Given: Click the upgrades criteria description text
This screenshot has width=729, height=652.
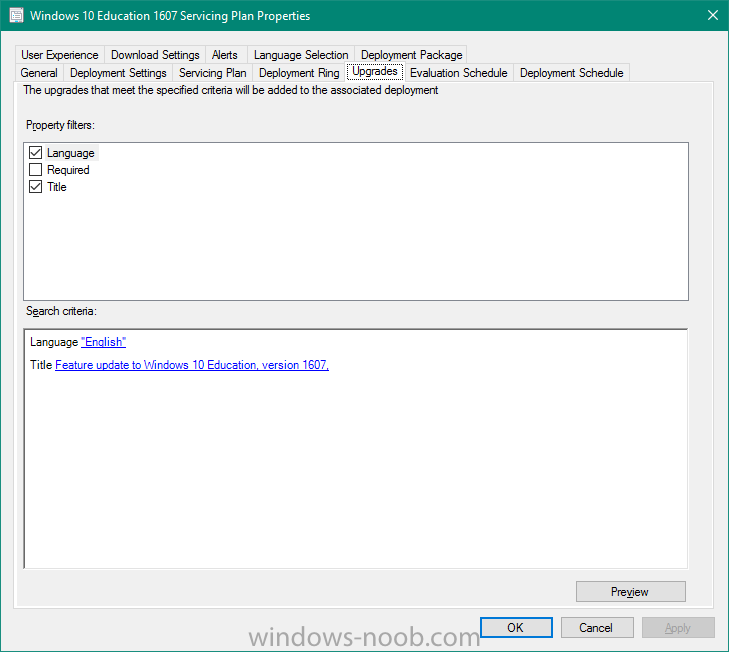Looking at the screenshot, I should click(x=231, y=90).
